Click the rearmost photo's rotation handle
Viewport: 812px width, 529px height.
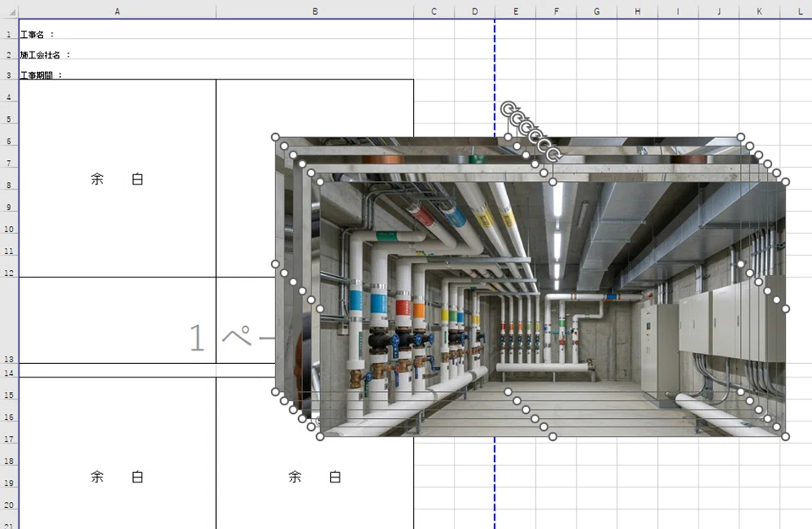pyautogui.click(x=508, y=109)
